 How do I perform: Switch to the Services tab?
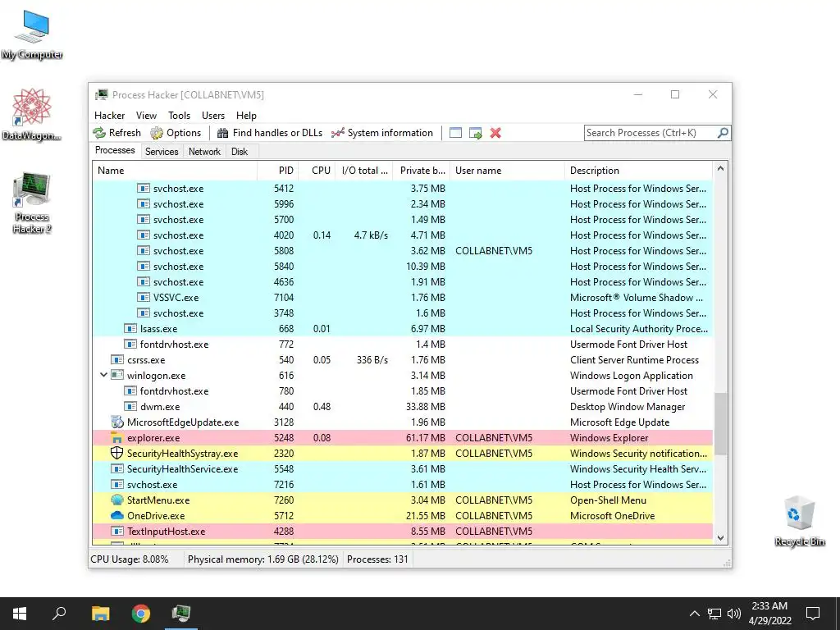pyautogui.click(x=162, y=152)
